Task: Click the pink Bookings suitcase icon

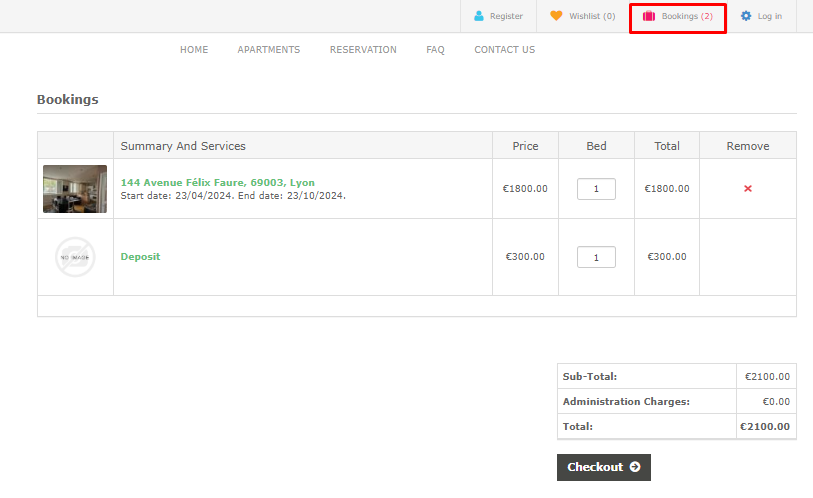Action: (649, 16)
